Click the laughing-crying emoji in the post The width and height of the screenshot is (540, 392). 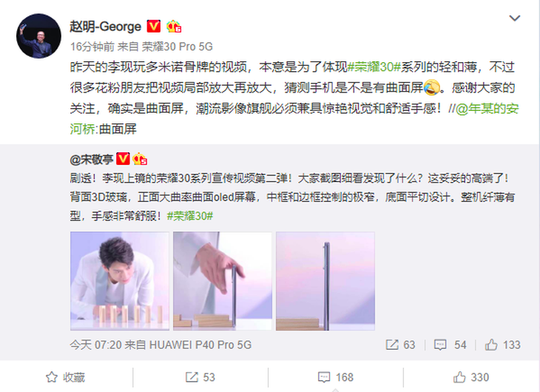tap(431, 87)
